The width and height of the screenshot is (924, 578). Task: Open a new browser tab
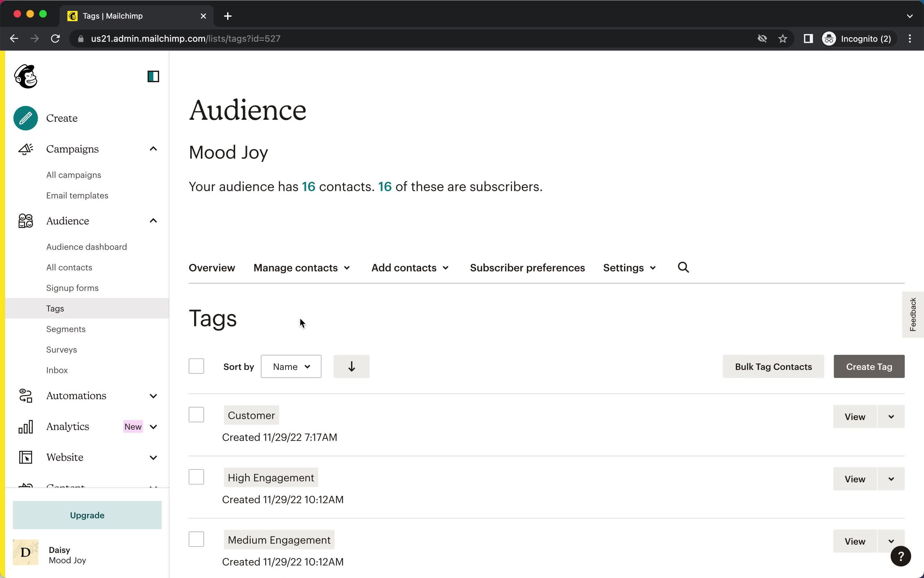pos(227,16)
